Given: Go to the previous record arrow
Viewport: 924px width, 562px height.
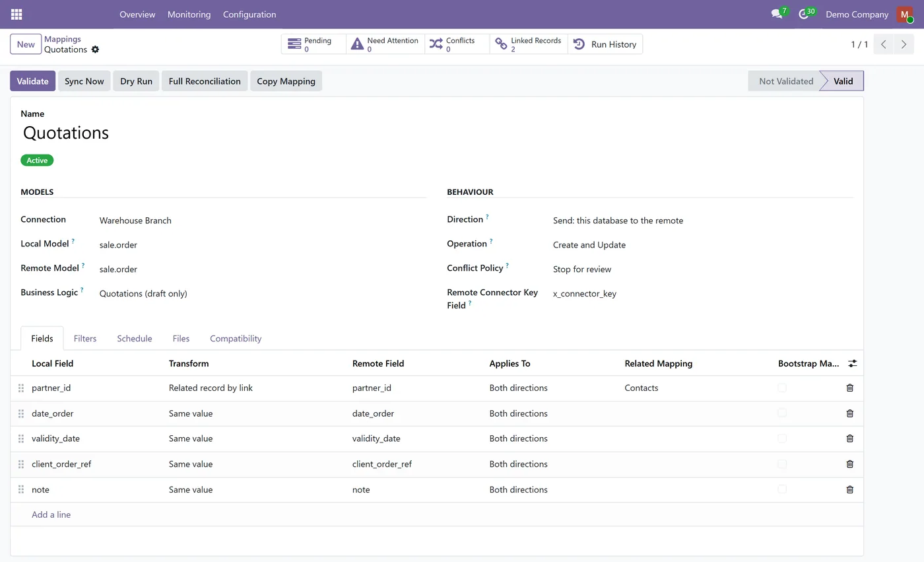Looking at the screenshot, I should tap(884, 44).
